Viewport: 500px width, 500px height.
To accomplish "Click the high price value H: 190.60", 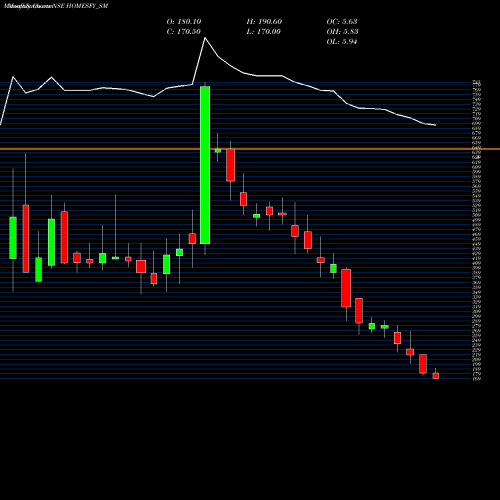I will 264,22.
